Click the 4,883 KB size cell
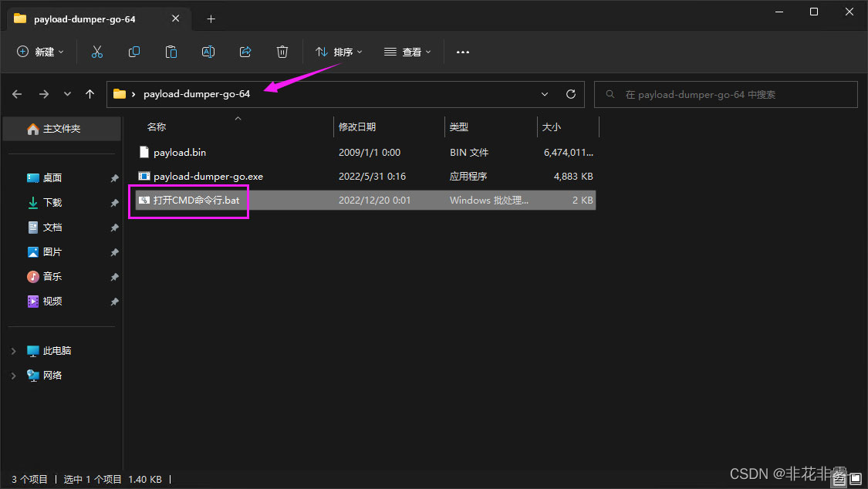This screenshot has height=489, width=868. (x=573, y=177)
